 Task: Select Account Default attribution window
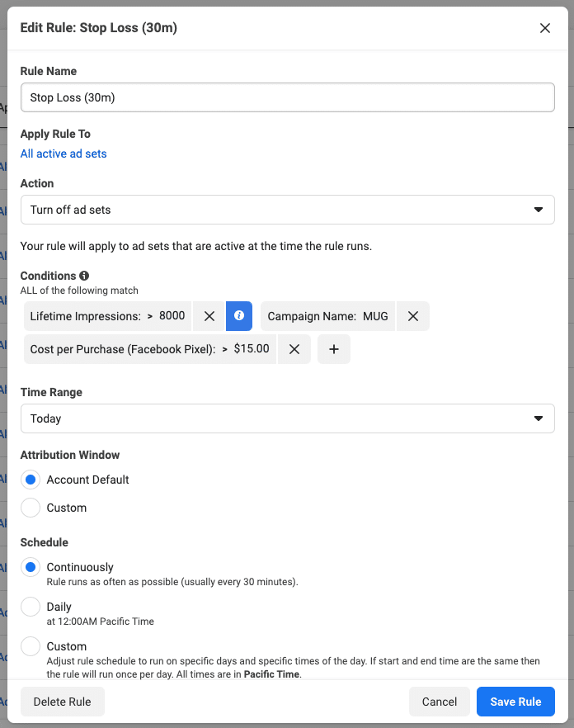coord(31,480)
